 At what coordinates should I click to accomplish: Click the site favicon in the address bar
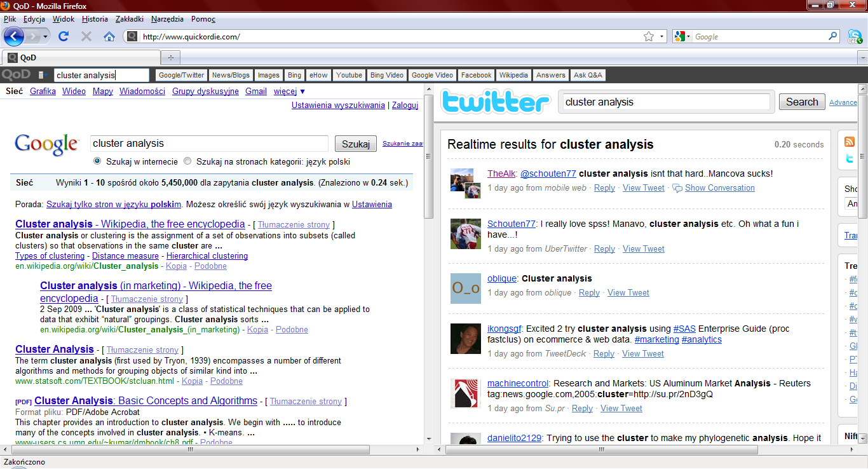coord(132,37)
